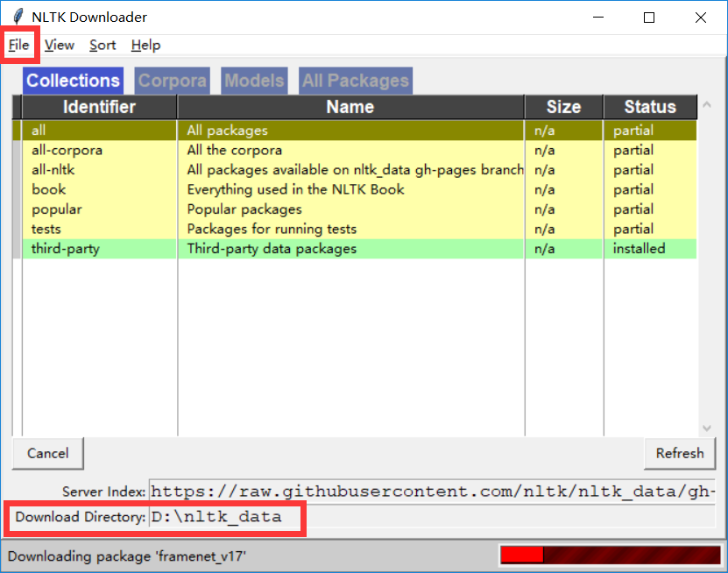Click the scrollbar up arrow
The width and height of the screenshot is (728, 573).
pyautogui.click(x=706, y=104)
